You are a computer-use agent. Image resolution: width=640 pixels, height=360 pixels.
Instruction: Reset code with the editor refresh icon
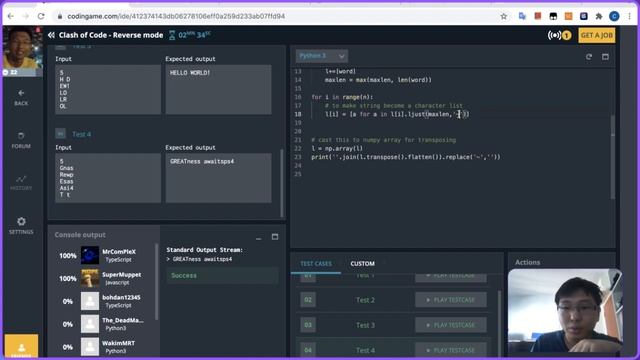click(x=589, y=57)
